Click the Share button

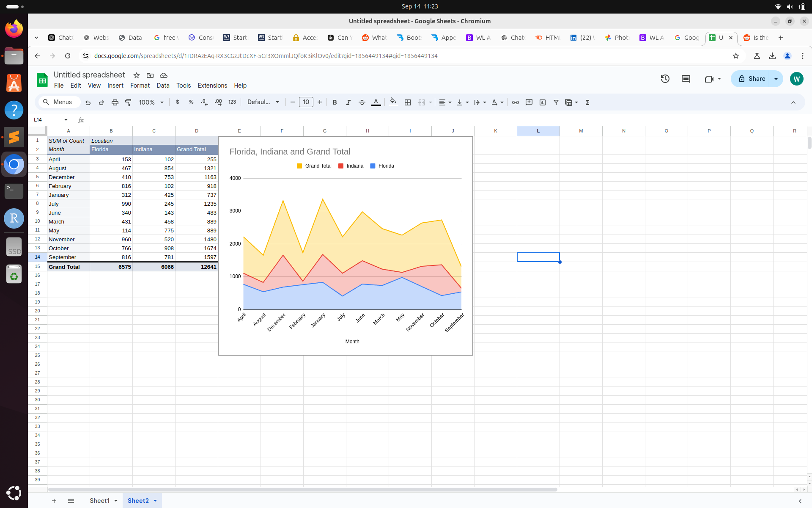[x=751, y=79]
